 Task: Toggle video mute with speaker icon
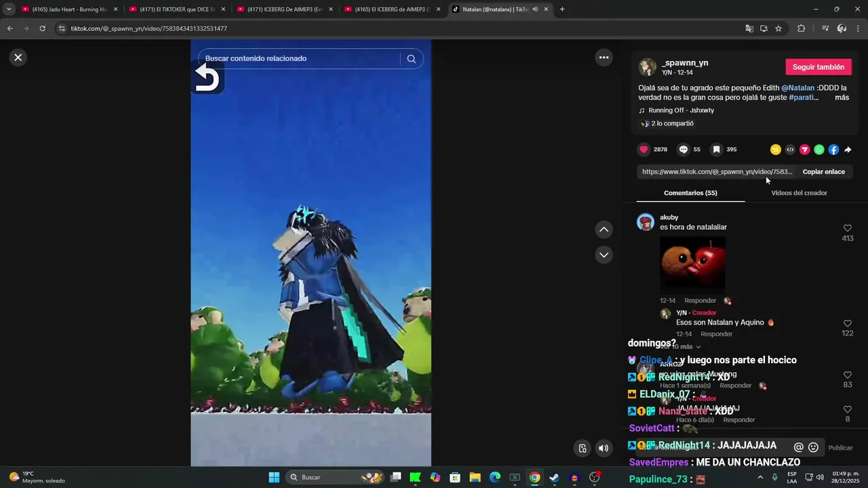click(603, 448)
